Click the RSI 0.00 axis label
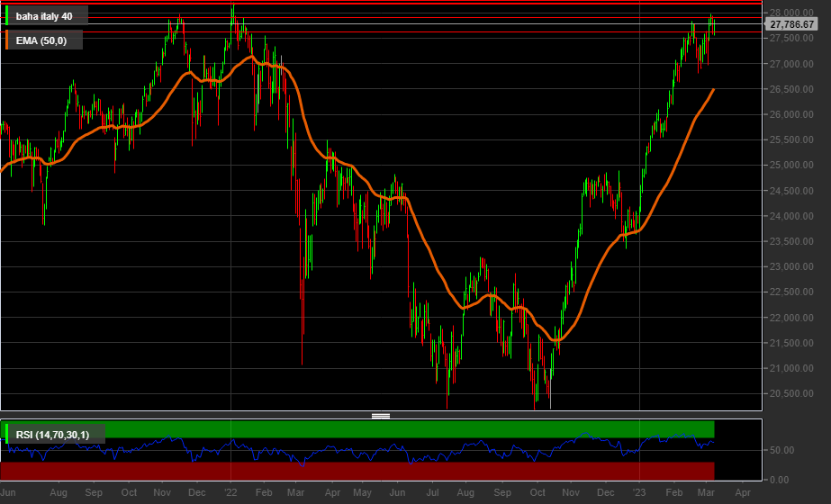Viewport: 831px width, 504px height. point(780,480)
